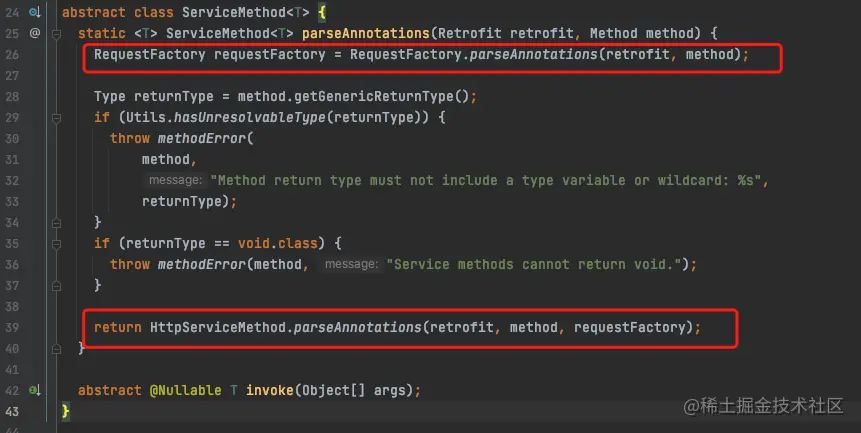
Task: Click the "message:" inlay hint on line 32
Action: click(x=175, y=180)
